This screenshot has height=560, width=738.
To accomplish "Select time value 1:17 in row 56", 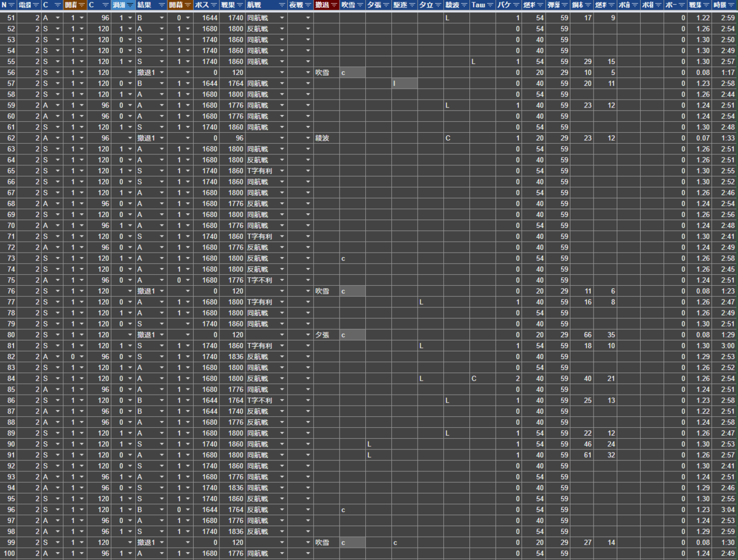I will pyautogui.click(x=725, y=73).
